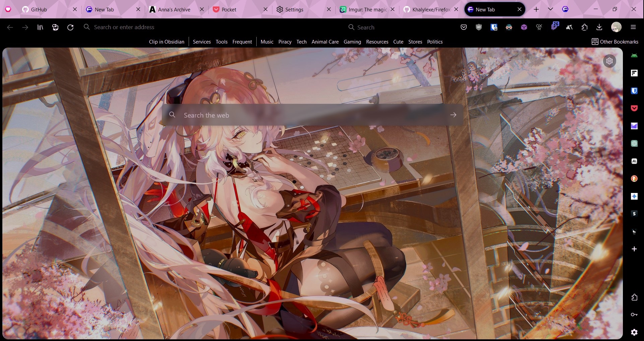Open the Services bookmark folder
Image resolution: width=644 pixels, height=341 pixels.
(202, 42)
